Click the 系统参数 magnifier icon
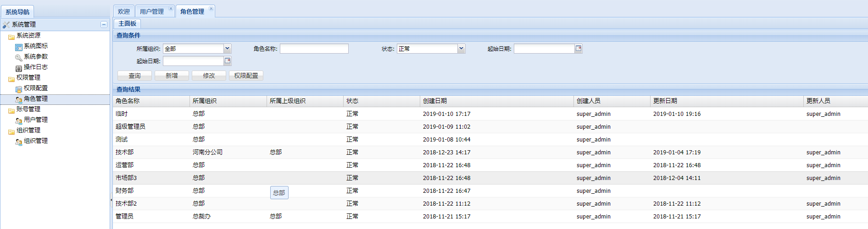 coord(19,57)
